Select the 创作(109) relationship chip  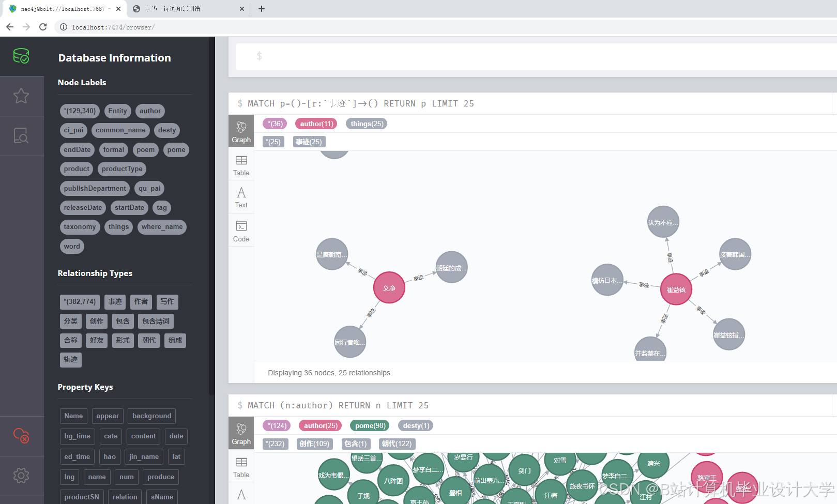[314, 444]
